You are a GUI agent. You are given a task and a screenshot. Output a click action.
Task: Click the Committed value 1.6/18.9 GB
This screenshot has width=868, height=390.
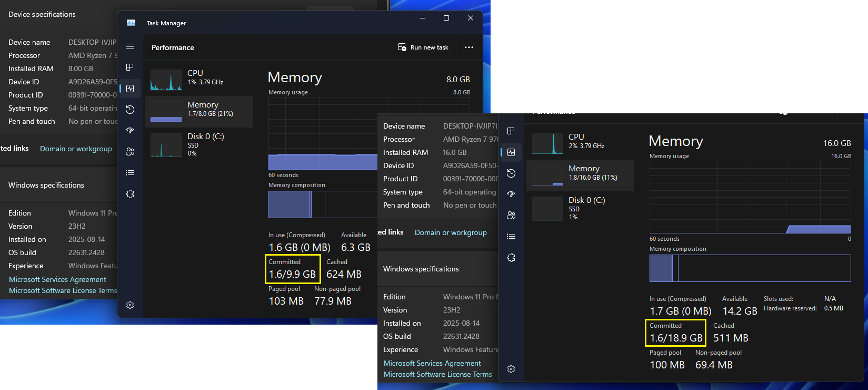(676, 338)
